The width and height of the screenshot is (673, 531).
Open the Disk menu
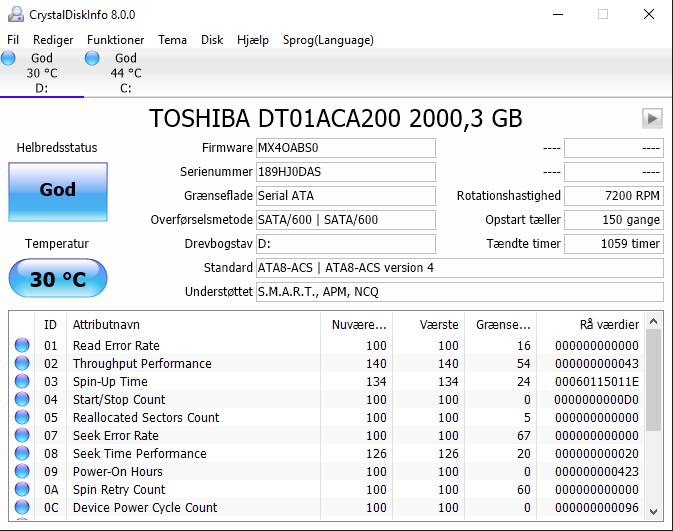pyautogui.click(x=212, y=40)
